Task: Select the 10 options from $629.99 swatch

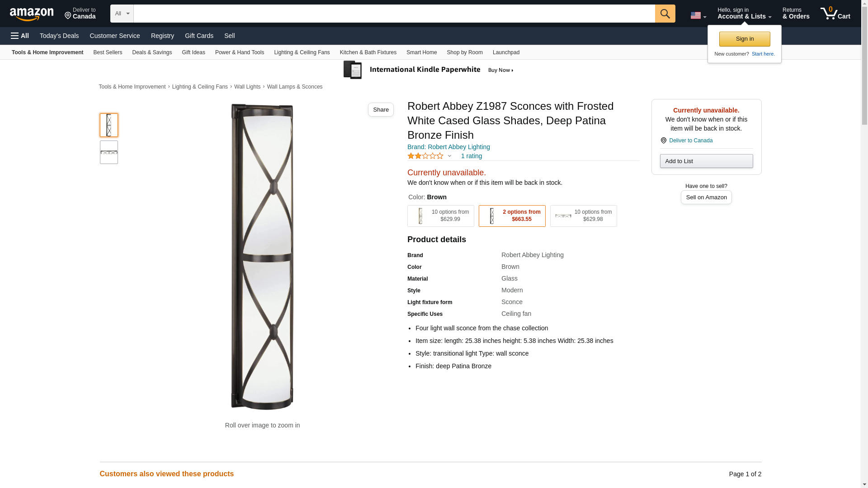Action: coord(440,216)
